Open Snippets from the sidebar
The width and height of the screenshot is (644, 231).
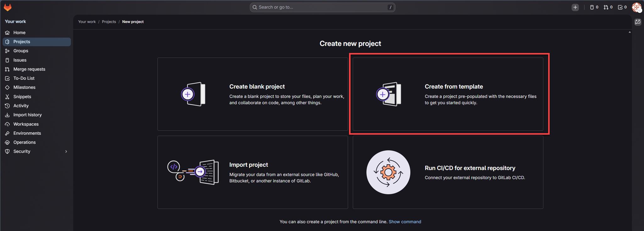coord(22,97)
